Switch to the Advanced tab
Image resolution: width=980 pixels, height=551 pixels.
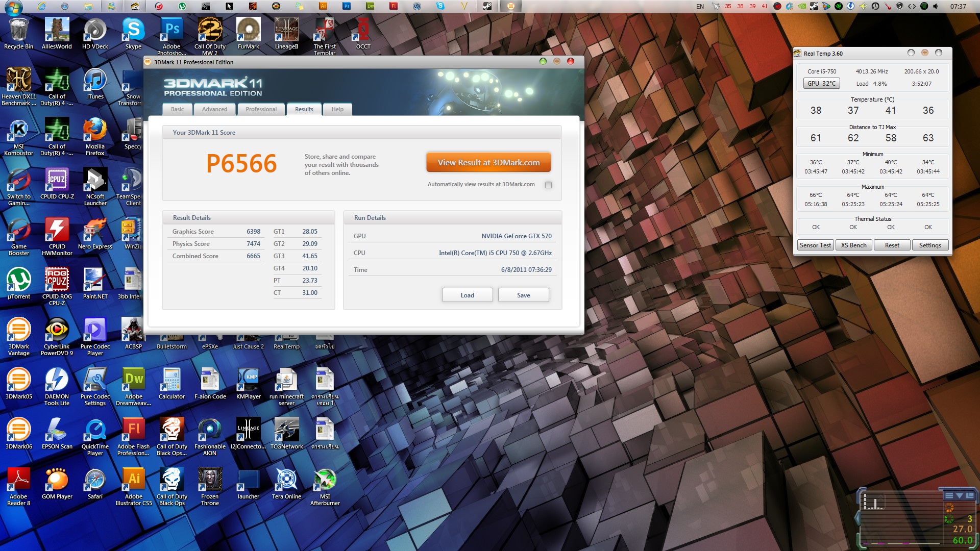(214, 109)
